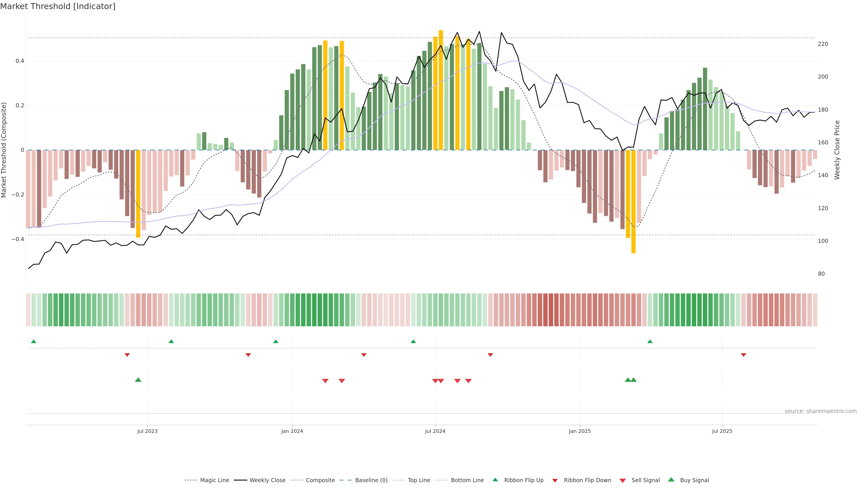Click the Top Line legend entry
The image size is (868, 488).
click(x=419, y=480)
